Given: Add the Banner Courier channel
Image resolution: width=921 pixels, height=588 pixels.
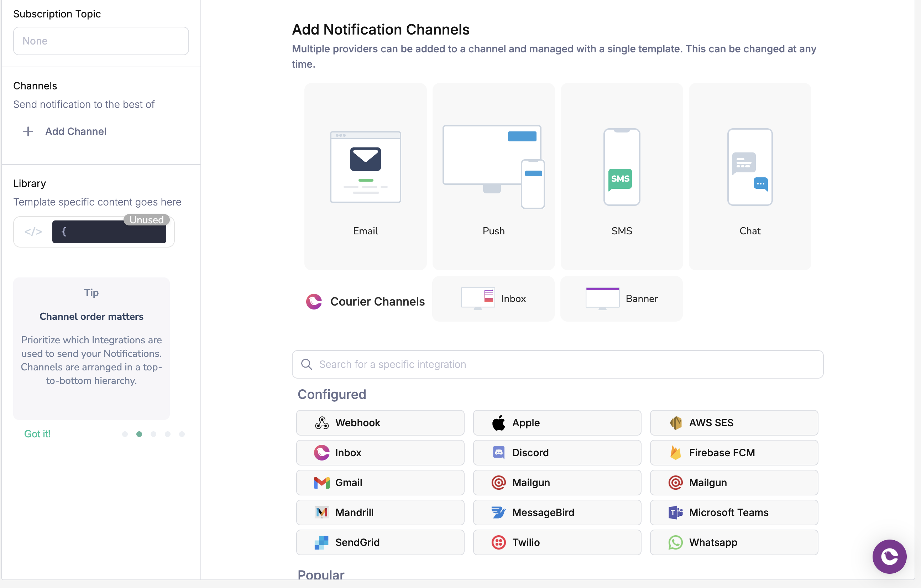Looking at the screenshot, I should coord(621,299).
